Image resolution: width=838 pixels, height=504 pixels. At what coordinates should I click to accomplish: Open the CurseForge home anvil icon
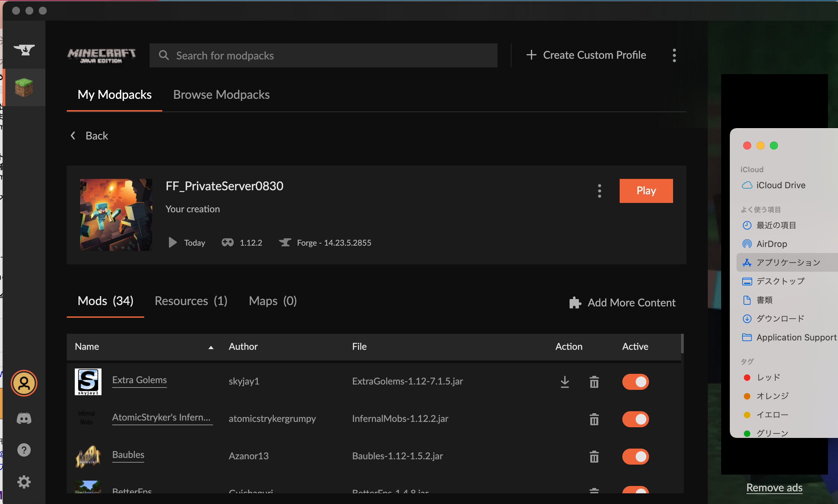24,50
